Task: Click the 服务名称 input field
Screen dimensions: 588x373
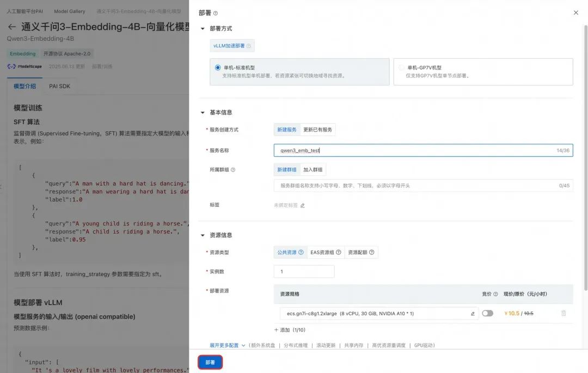Action: point(423,150)
